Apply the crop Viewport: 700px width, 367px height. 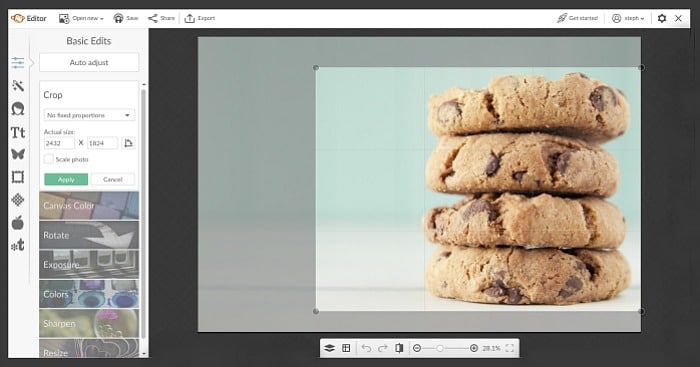point(66,179)
